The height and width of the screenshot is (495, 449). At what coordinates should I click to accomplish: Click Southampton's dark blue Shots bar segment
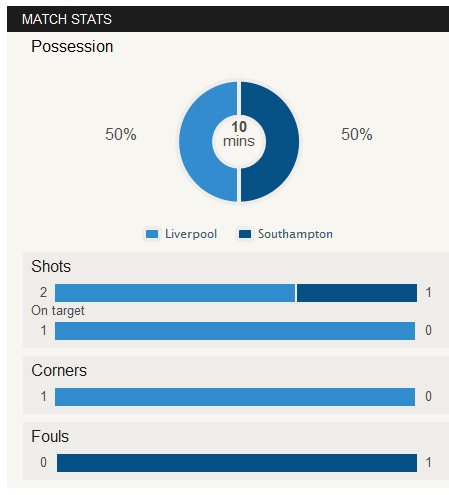coord(357,293)
